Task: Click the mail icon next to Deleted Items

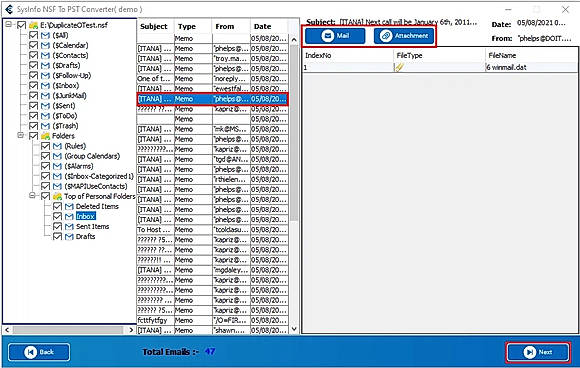Action: (x=69, y=206)
